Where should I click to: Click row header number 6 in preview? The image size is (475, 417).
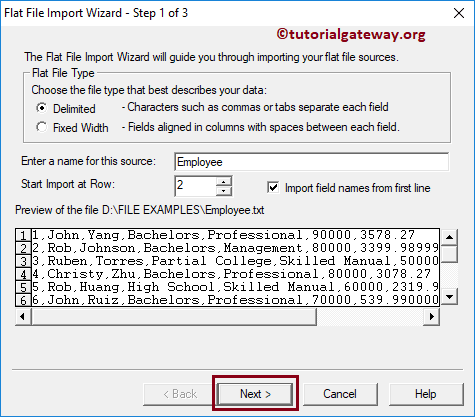(x=23, y=300)
